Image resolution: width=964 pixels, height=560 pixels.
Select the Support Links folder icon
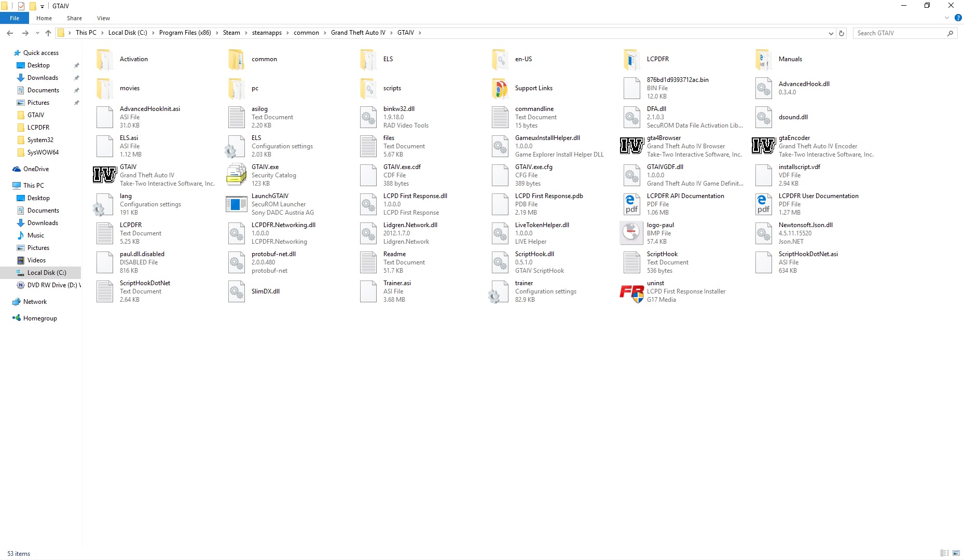(500, 88)
